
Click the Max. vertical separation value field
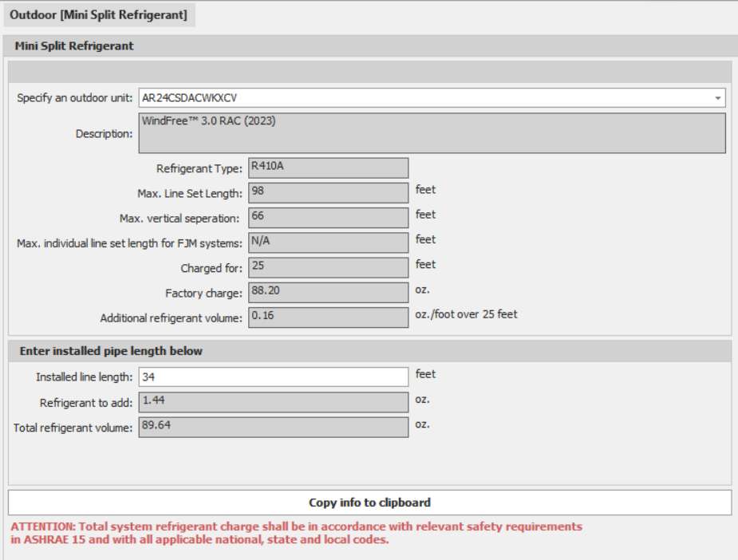(x=328, y=217)
